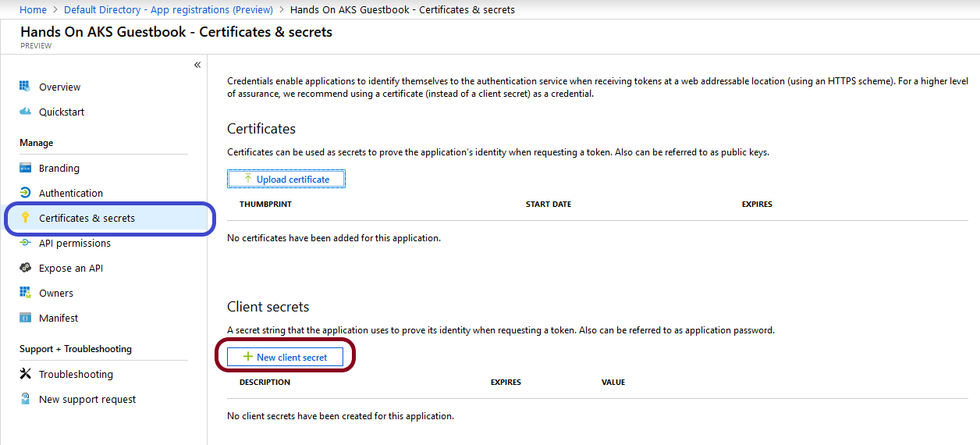Click the Authentication circular arrow icon
This screenshot has width=980, height=445.
pyautogui.click(x=24, y=193)
